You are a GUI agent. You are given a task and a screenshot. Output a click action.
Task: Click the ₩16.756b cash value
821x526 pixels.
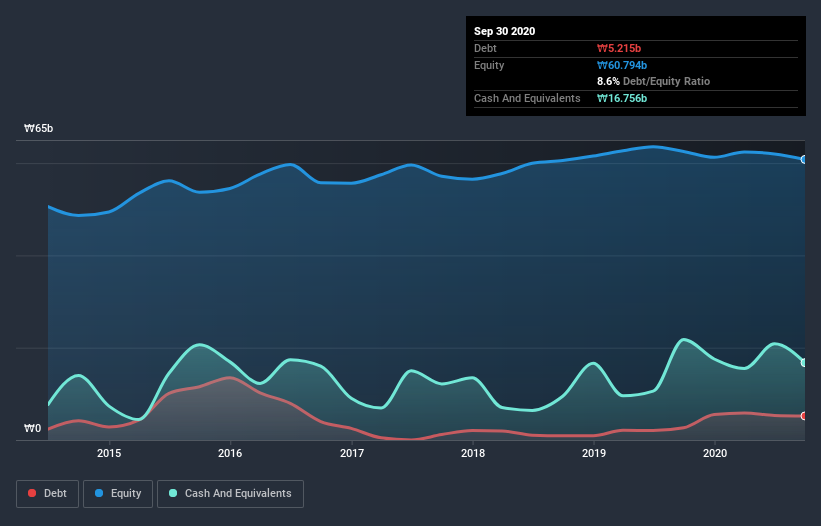(622, 98)
